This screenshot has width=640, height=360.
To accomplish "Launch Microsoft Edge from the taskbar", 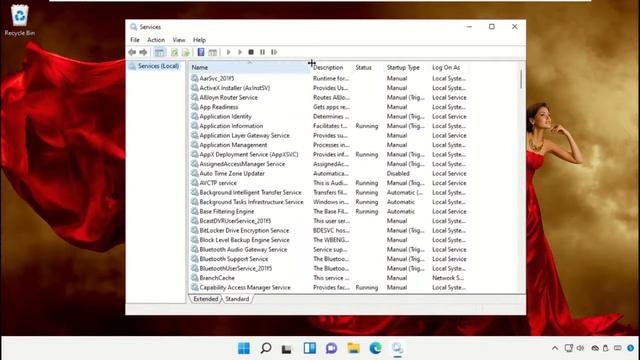I will coord(376,348).
